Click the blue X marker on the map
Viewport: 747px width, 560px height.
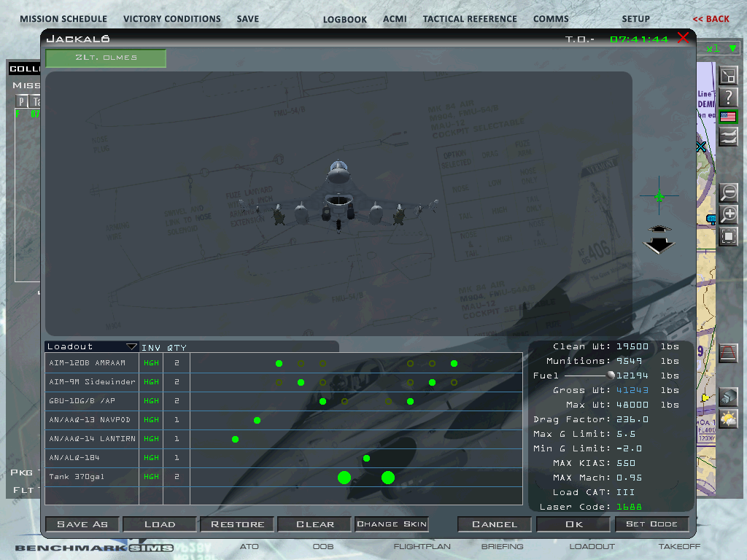[x=701, y=147]
